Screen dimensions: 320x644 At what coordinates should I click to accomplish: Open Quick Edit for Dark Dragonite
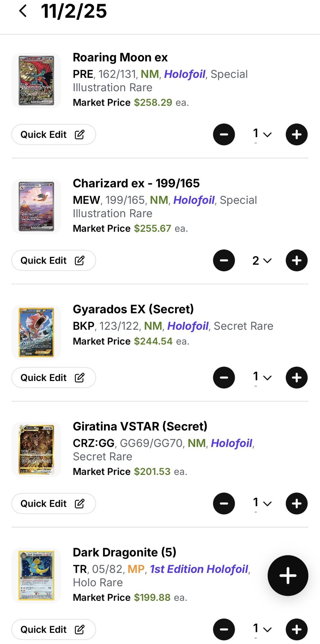pos(54,629)
